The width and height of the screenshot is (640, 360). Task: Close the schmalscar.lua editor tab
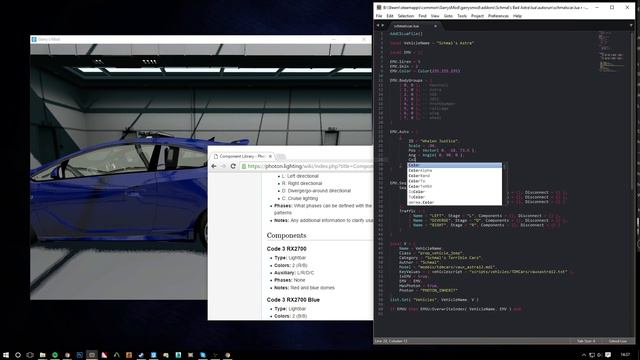pyautogui.click(x=435, y=26)
